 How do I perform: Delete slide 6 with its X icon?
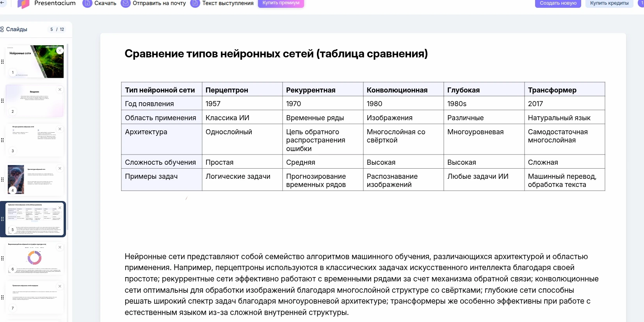60,247
